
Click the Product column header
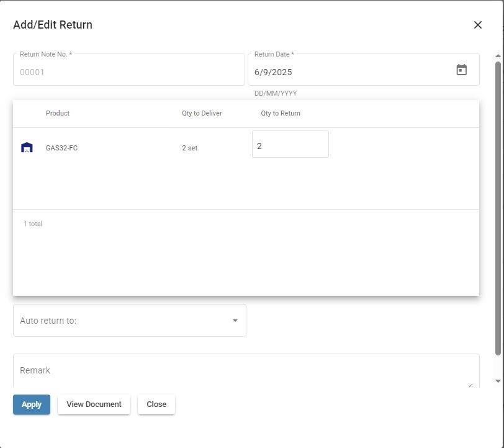(x=58, y=113)
